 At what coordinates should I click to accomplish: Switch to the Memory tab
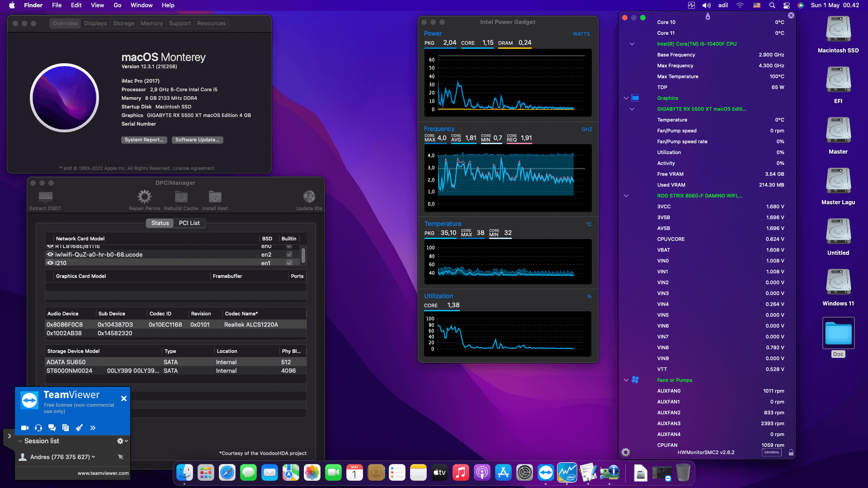[151, 23]
